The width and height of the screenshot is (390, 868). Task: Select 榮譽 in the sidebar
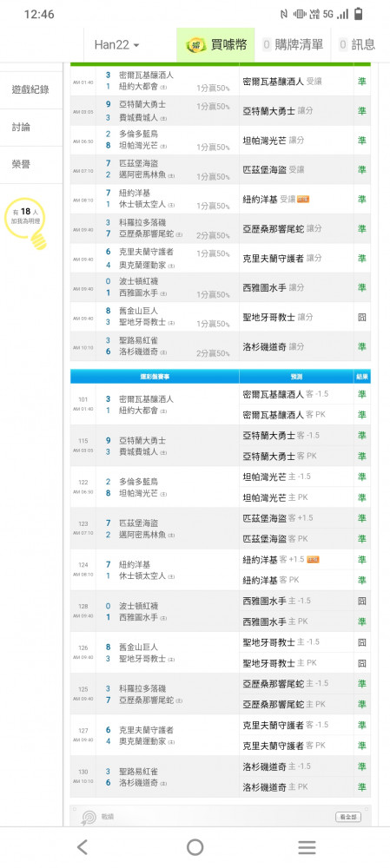coord(21,164)
